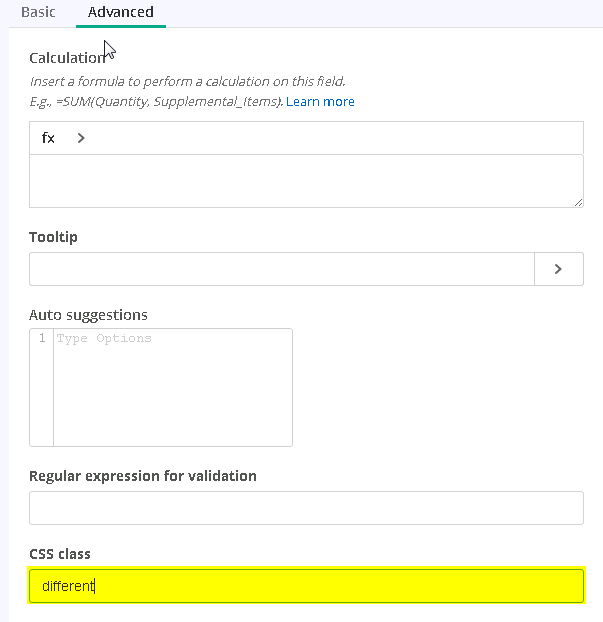The height and width of the screenshot is (622, 603).
Task: Click the Regular expression for validation label
Action: point(143,476)
